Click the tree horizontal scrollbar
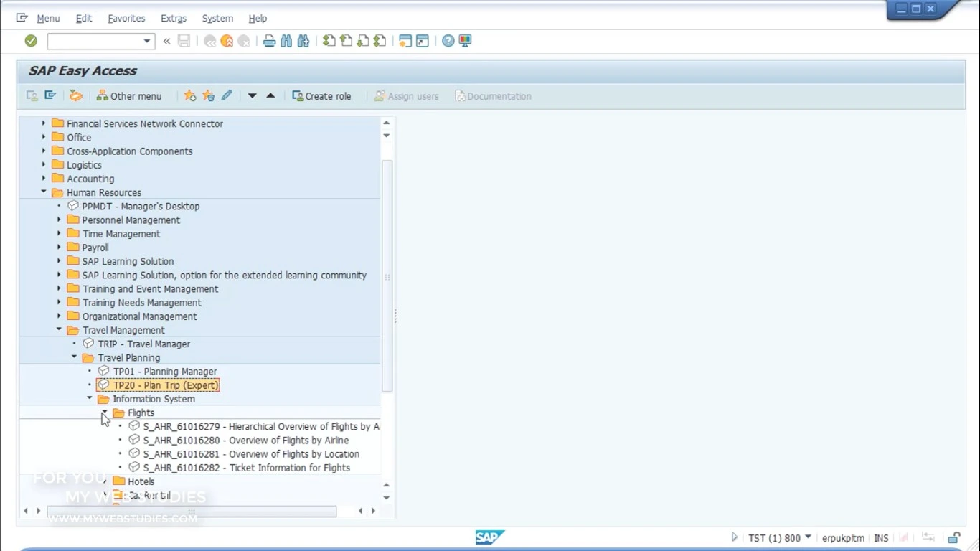The width and height of the screenshot is (980, 551). point(192,511)
